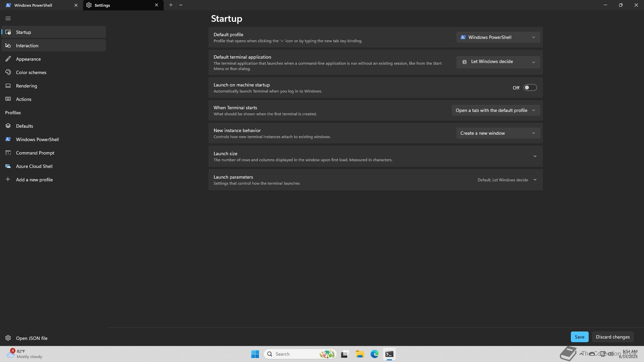
Task: Click the Save button
Action: click(579, 337)
